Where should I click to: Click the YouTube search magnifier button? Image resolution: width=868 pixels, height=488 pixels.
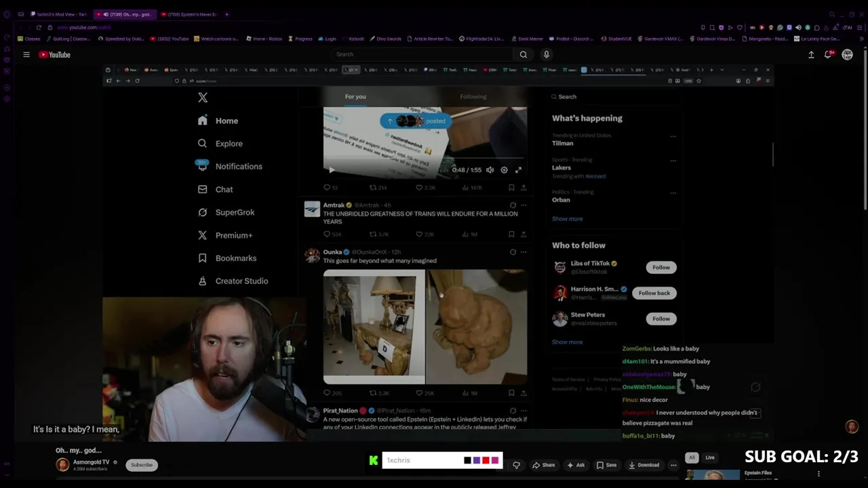point(523,54)
